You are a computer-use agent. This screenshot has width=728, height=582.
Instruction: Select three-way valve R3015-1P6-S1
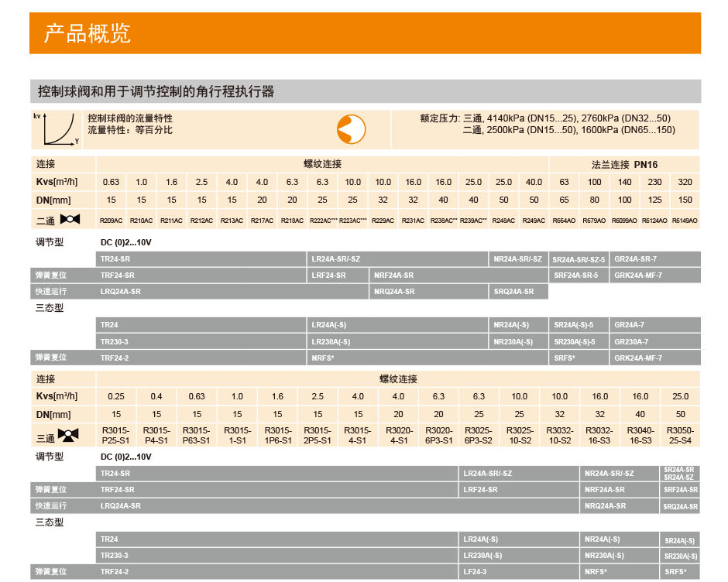tap(277, 436)
